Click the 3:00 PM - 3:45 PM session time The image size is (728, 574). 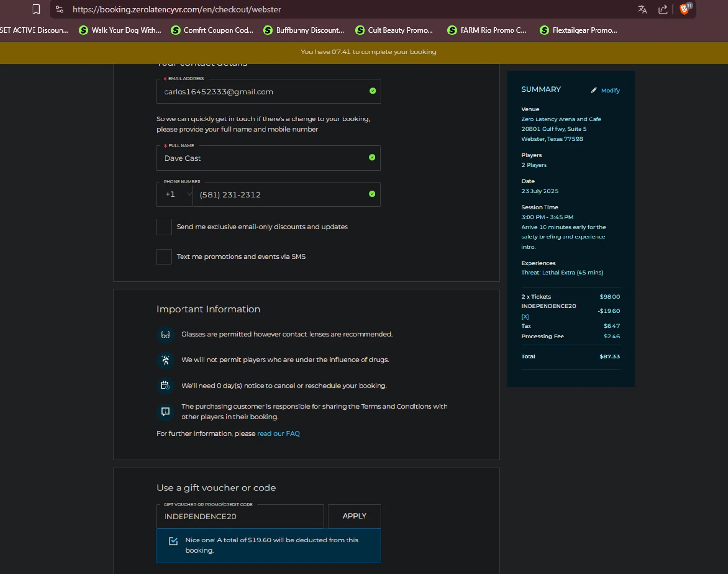click(547, 217)
